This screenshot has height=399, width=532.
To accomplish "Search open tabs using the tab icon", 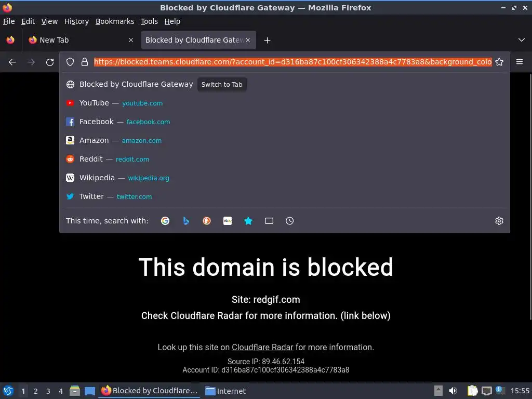I will click(269, 221).
